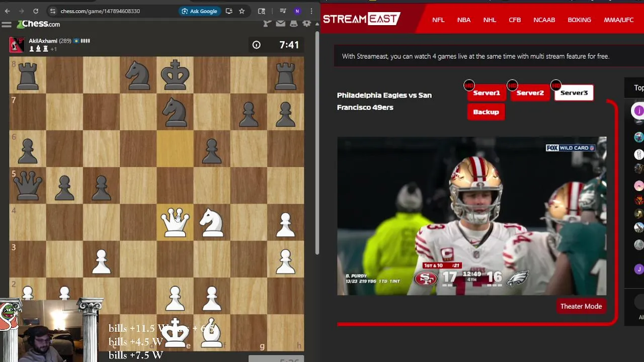Click the Philadelphia Eagles vs San Francisco 49ers title
The height and width of the screenshot is (362, 644).
[x=384, y=101]
